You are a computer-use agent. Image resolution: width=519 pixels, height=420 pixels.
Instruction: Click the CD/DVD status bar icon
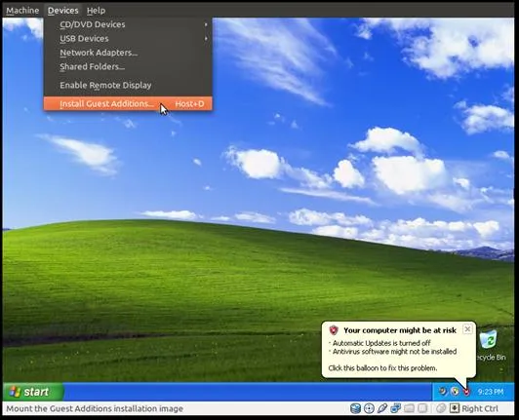click(369, 408)
